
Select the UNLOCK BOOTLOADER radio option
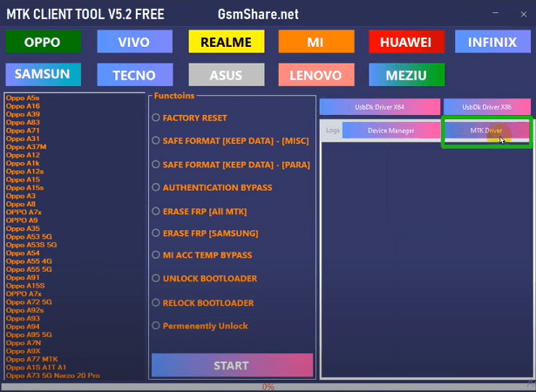[x=156, y=278]
